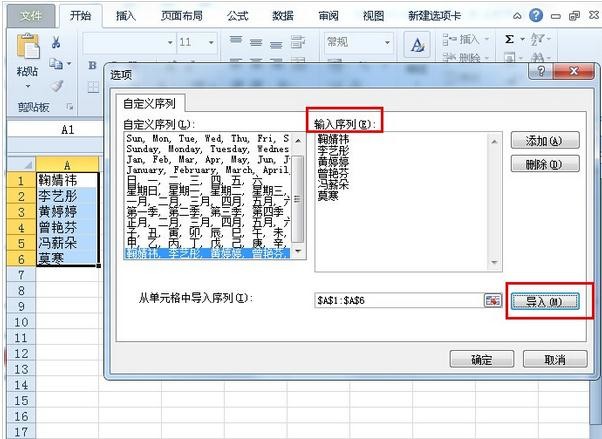
Task: Click the Copy icon in clipboard group
Action: tap(56, 64)
